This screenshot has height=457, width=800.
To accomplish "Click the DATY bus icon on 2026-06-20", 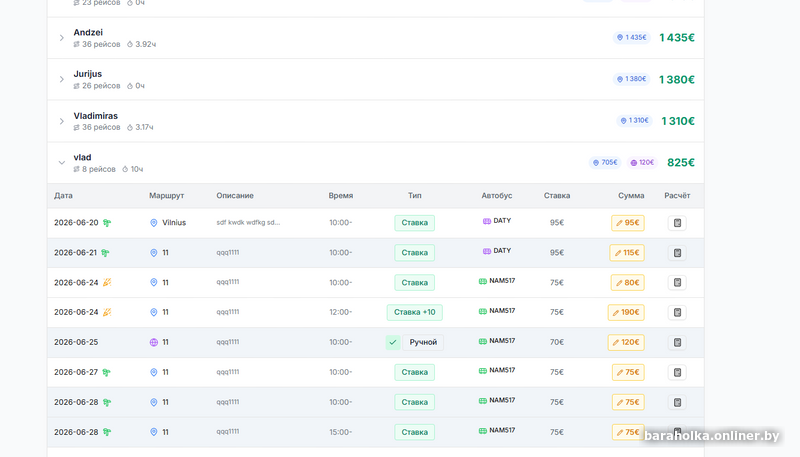I will 487,221.
